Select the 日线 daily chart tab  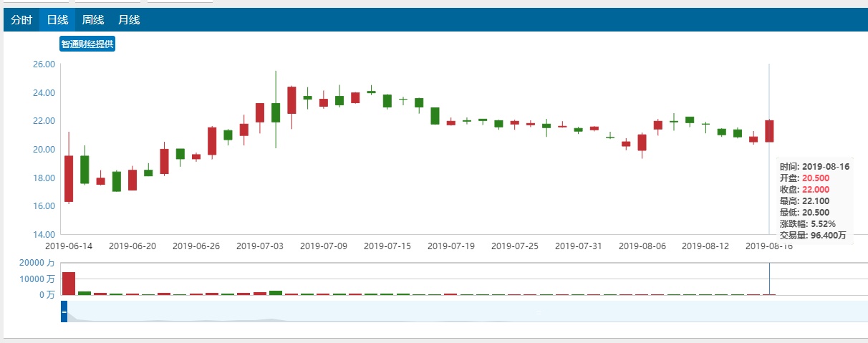click(x=57, y=20)
